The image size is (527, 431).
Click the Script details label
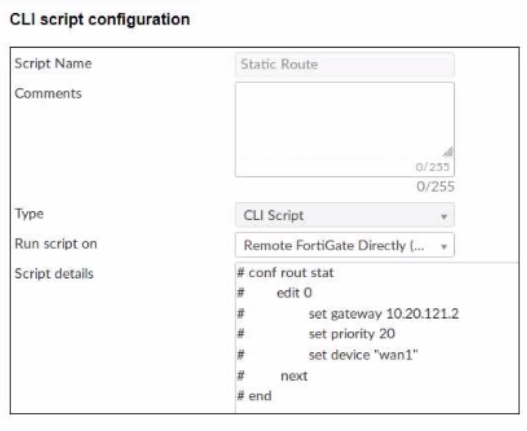point(54,274)
